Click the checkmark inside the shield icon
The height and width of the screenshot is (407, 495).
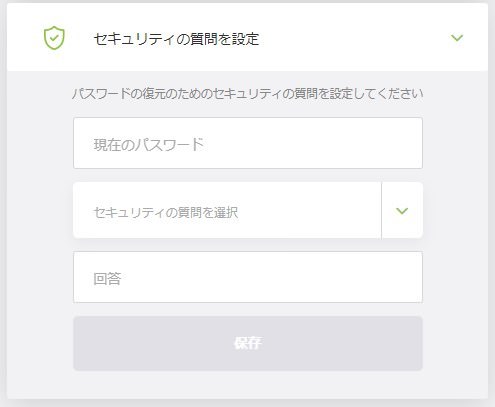[54, 38]
